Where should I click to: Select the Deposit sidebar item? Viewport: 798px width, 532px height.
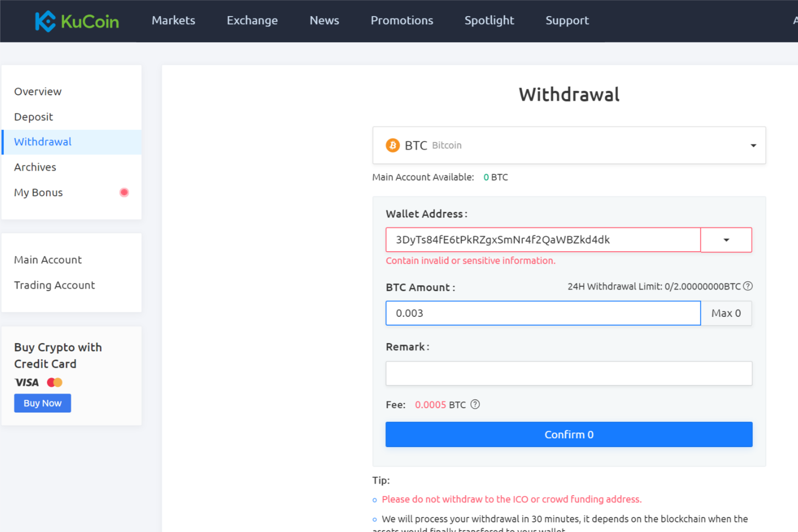[33, 117]
